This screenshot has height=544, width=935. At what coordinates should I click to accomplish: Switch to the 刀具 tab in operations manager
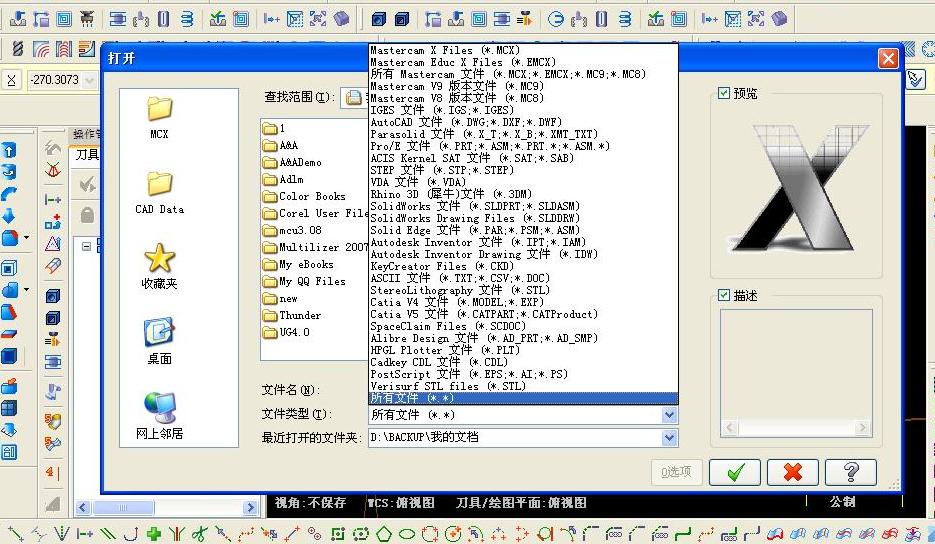tap(86, 155)
